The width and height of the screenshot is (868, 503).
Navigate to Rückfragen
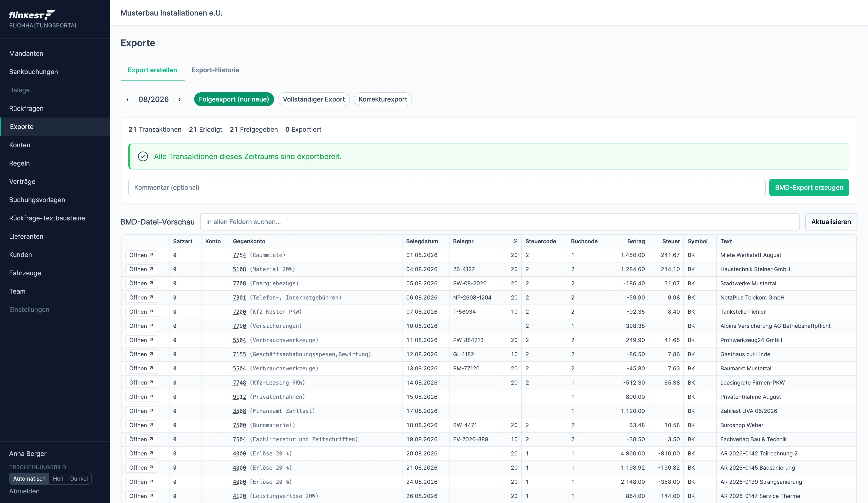point(55,108)
